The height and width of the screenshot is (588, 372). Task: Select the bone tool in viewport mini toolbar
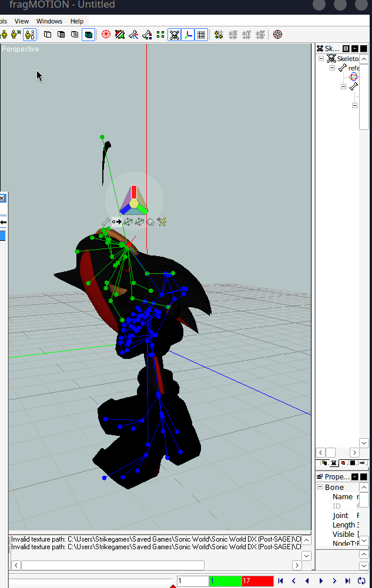[106, 222]
